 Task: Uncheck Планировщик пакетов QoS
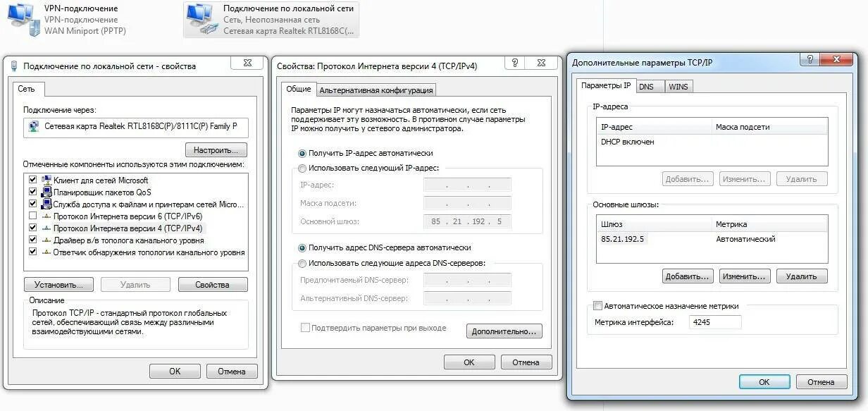click(x=32, y=192)
